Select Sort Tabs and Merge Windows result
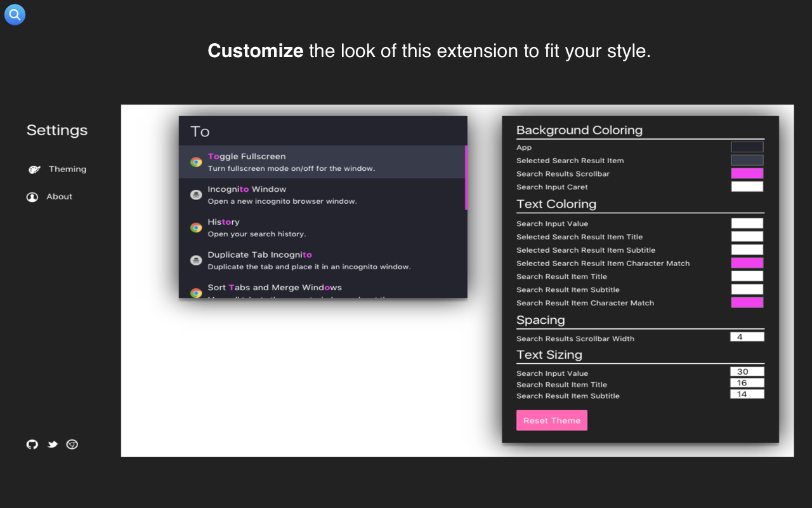The width and height of the screenshot is (812, 508). 322,288
